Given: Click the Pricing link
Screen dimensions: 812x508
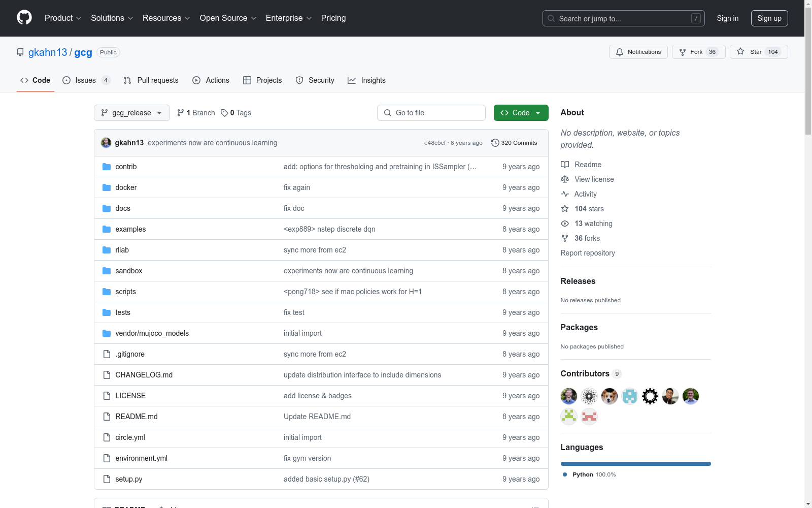Looking at the screenshot, I should click(333, 18).
